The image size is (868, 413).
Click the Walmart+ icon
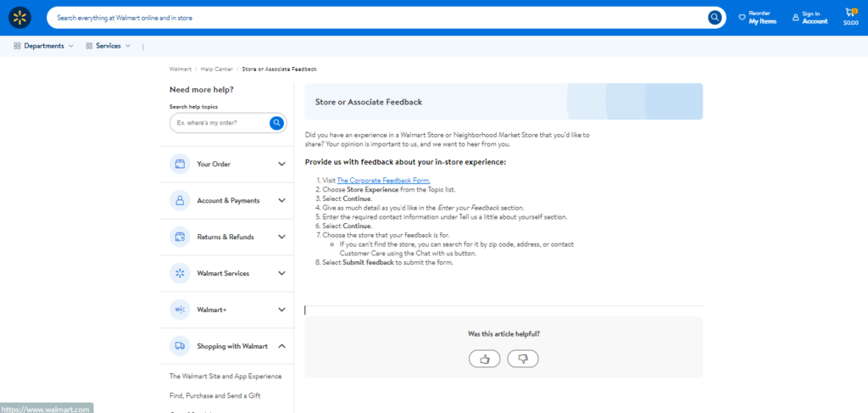180,310
